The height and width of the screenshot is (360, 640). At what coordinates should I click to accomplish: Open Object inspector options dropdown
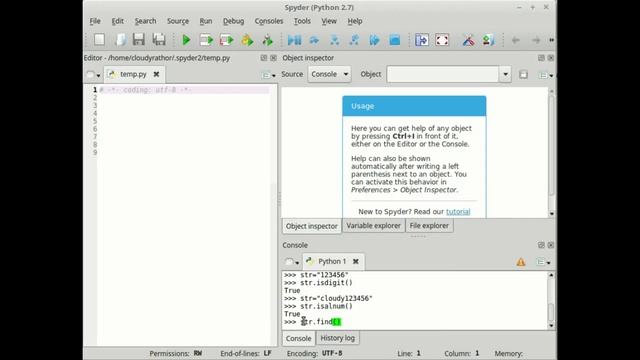click(x=545, y=75)
